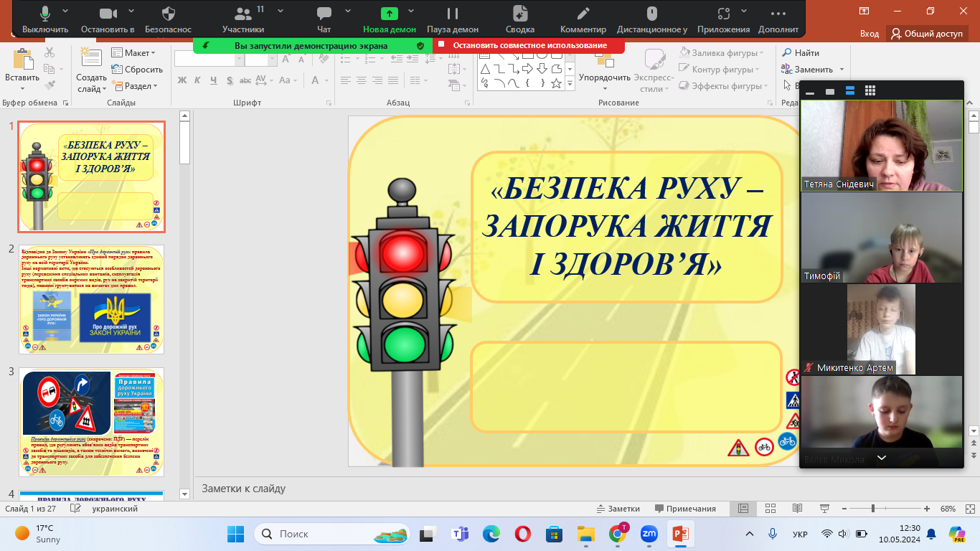Toggle Bold (Ж) formatting
Image resolution: width=980 pixels, height=551 pixels.
(182, 80)
